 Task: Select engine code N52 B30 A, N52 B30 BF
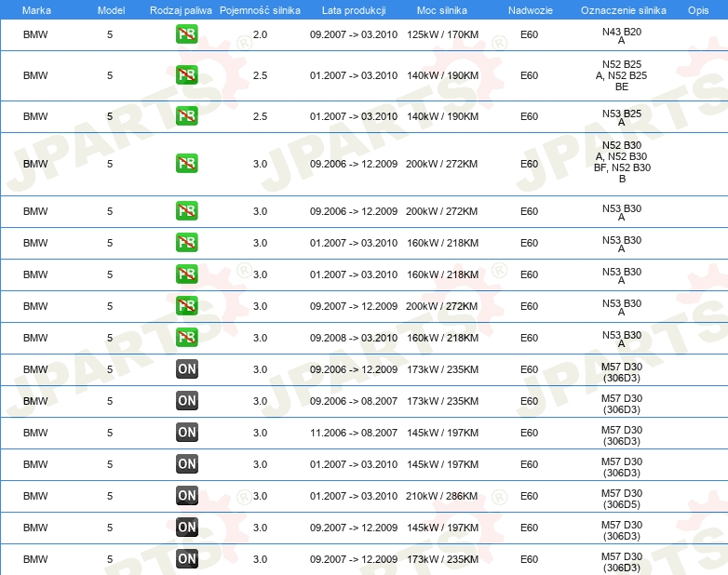click(x=622, y=162)
